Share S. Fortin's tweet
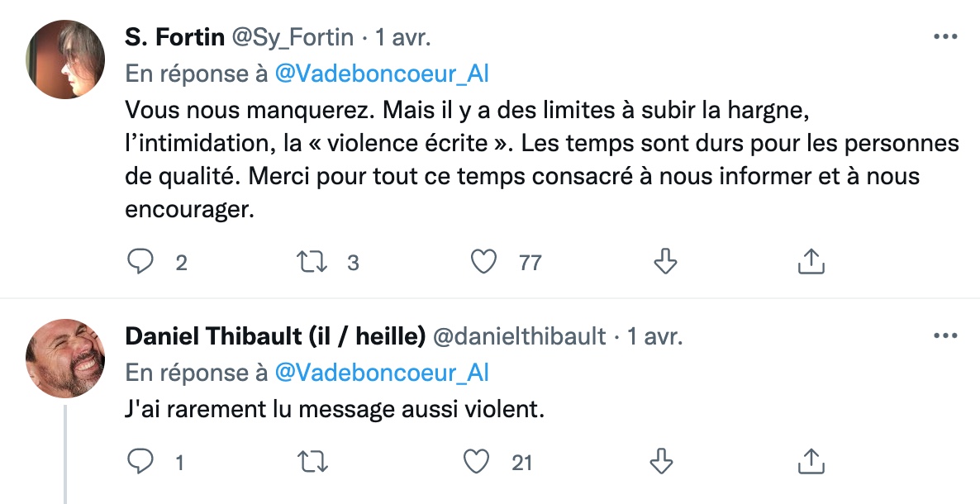980x504 pixels. point(811,261)
